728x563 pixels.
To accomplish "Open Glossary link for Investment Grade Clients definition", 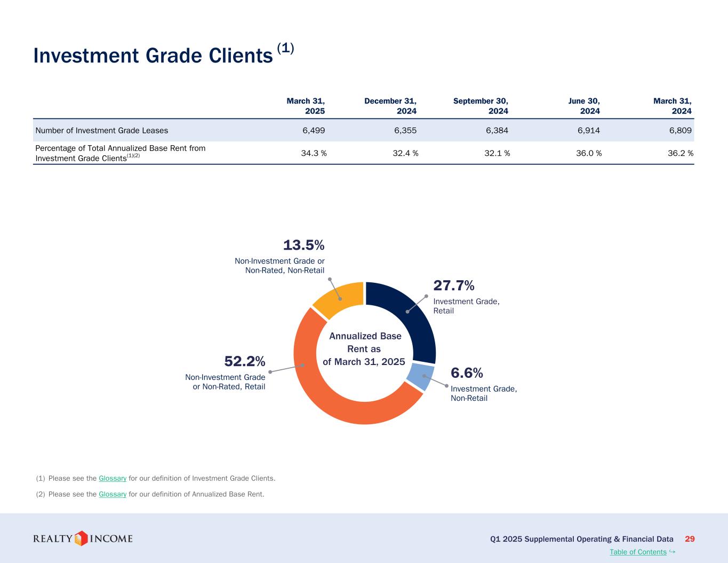I will click(x=113, y=478).
